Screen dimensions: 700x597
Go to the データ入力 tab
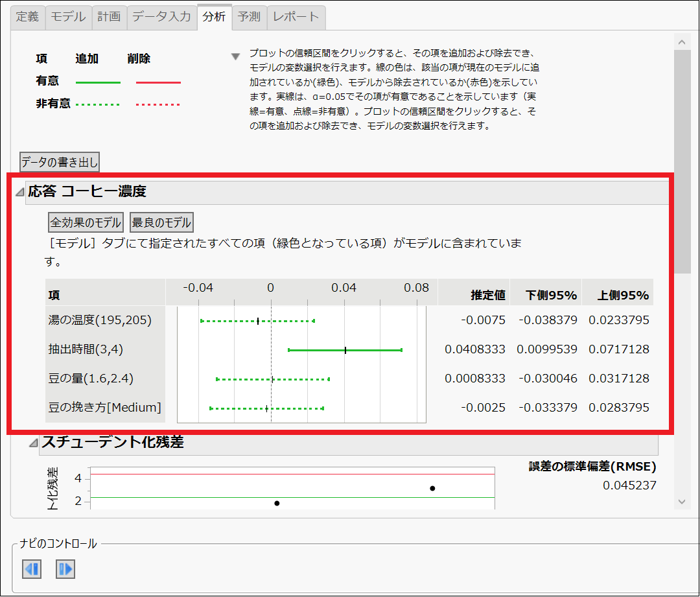(x=161, y=18)
